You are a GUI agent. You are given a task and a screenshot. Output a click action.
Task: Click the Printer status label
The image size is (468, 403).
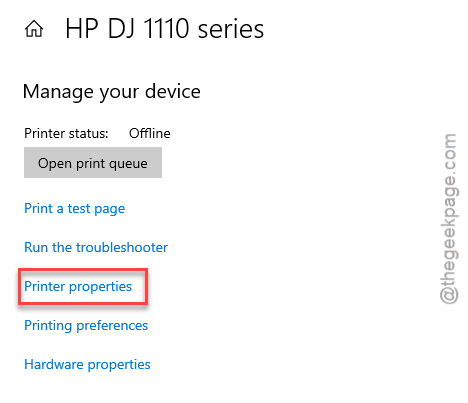[x=66, y=133]
